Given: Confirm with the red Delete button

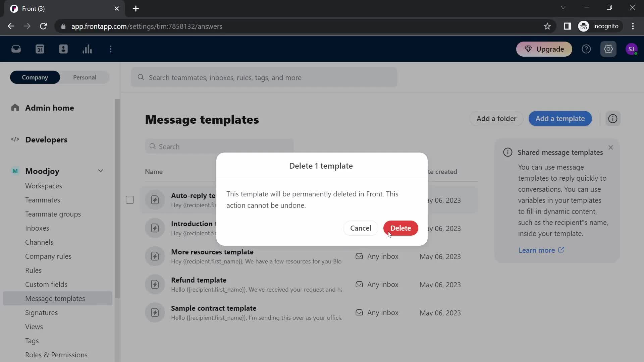Looking at the screenshot, I should tap(400, 228).
